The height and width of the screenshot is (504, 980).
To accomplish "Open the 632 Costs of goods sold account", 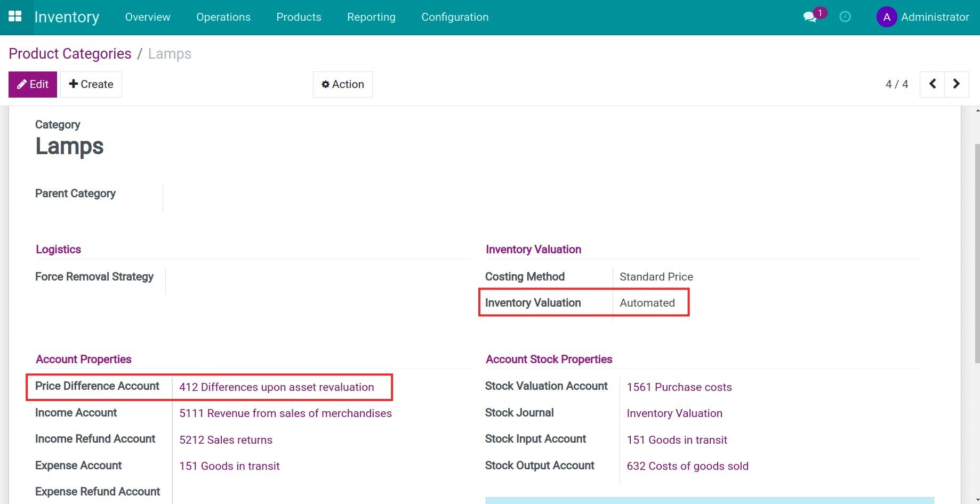I will 687,466.
